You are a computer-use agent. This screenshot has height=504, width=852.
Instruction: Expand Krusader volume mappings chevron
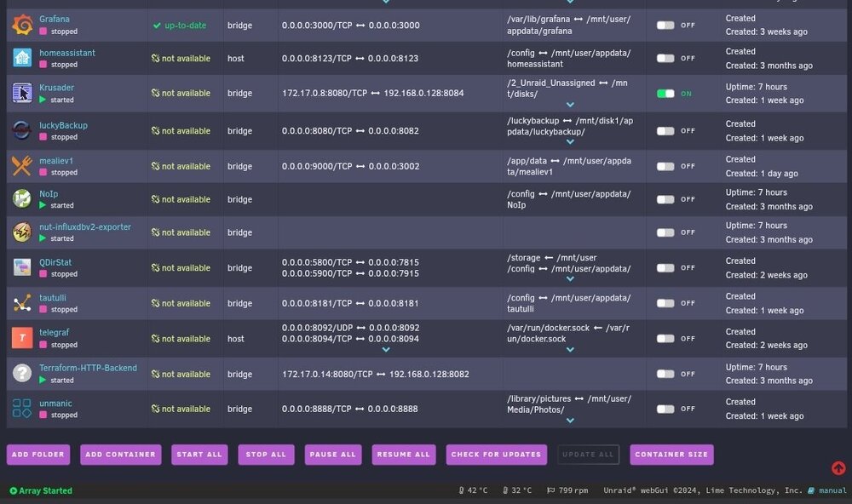[x=570, y=104]
